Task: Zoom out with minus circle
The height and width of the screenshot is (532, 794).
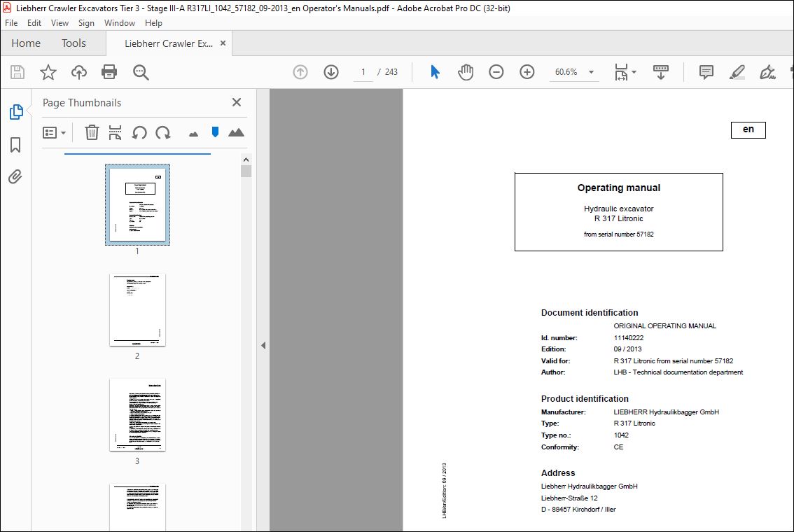Action: click(496, 72)
